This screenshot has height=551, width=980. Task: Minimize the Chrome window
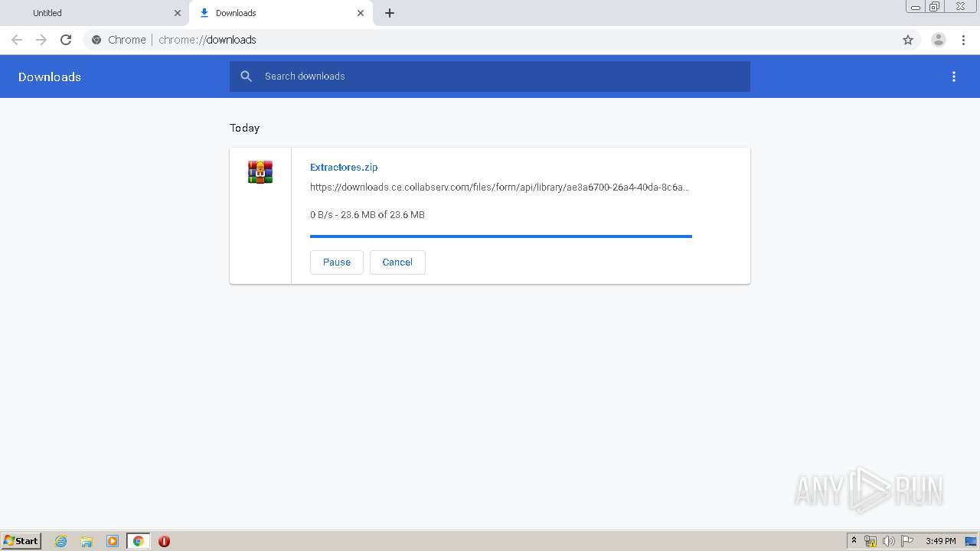(x=916, y=7)
